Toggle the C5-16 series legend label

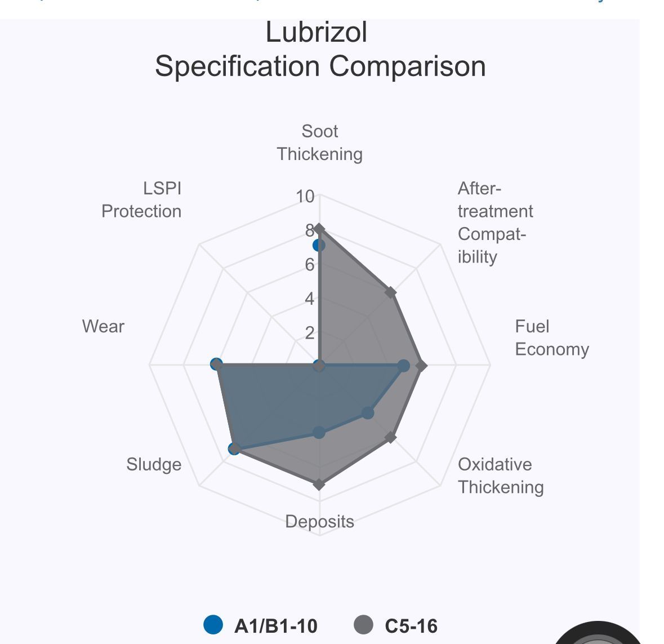coord(411,626)
